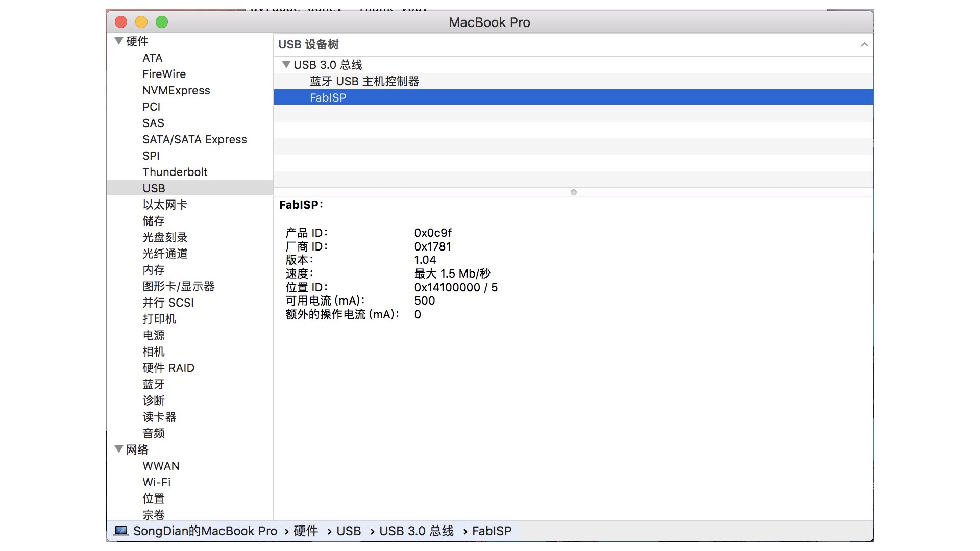Click the speed value 最大 1.5 Mb/秒
980x551 pixels.
(x=452, y=274)
